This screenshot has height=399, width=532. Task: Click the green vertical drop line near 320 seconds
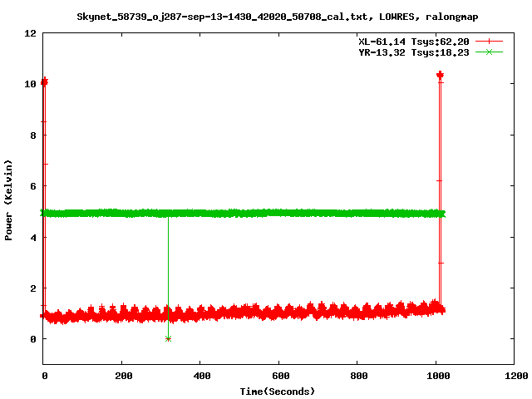(168, 277)
